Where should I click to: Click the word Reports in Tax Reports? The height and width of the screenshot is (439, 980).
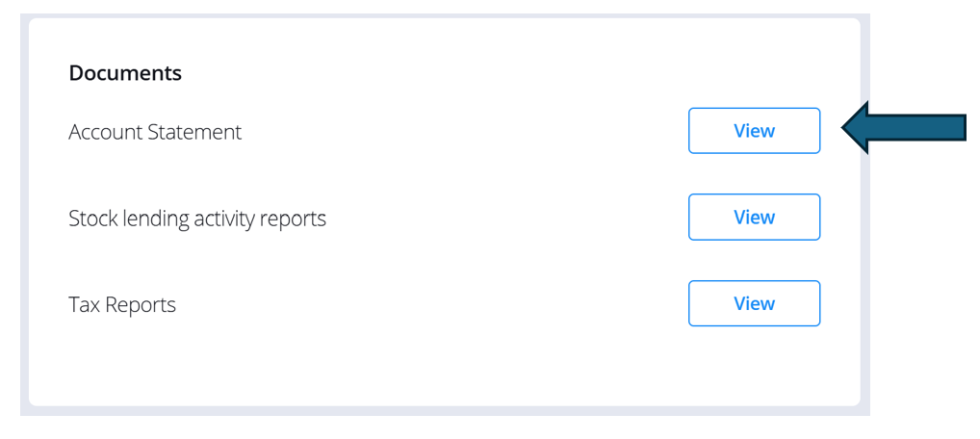coord(141,305)
